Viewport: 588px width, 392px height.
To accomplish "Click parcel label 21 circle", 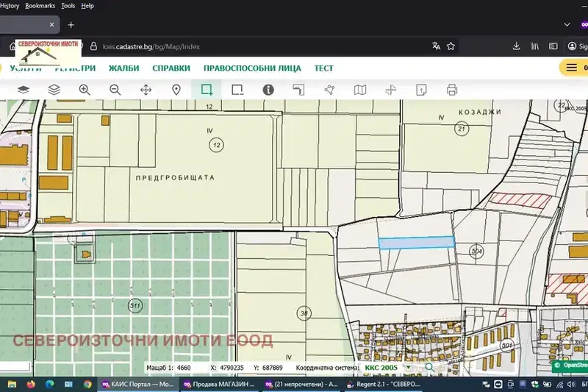I will (x=462, y=129).
